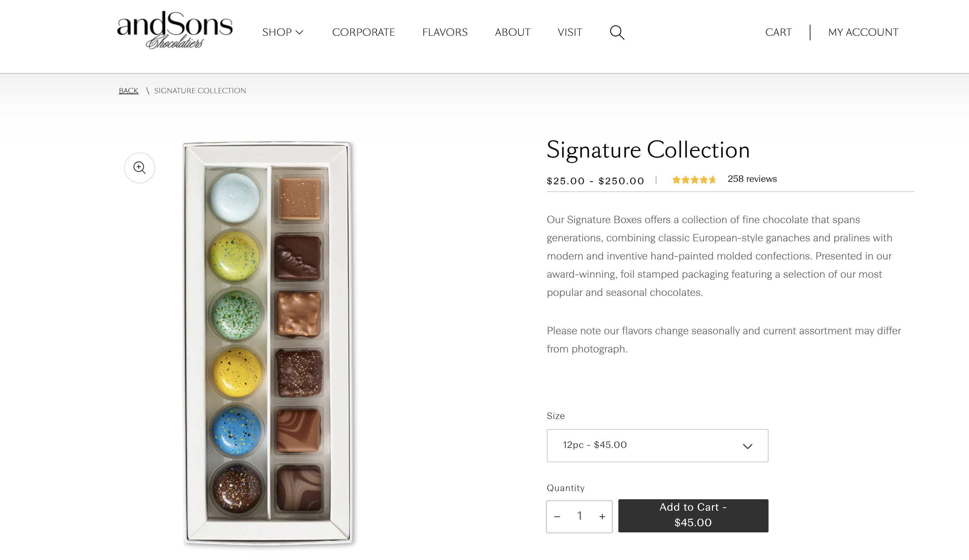Go to MY ACCOUNT
Screen dimensions: 969x560
pos(863,32)
